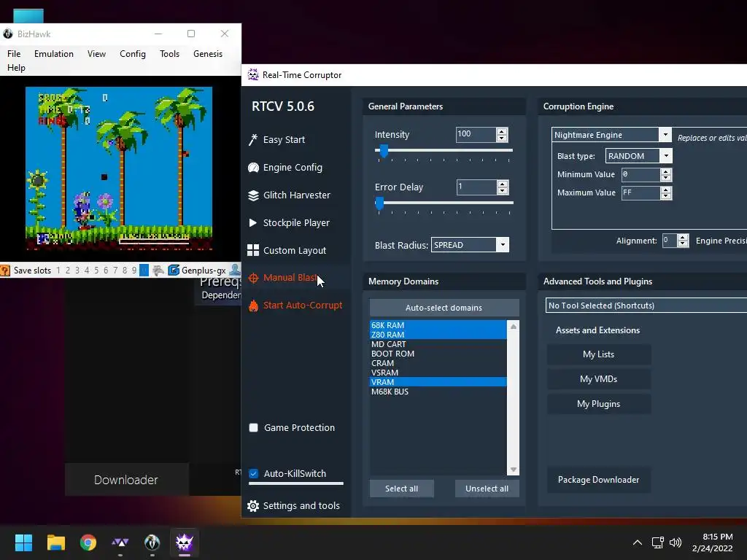This screenshot has height=560, width=747.
Task: Select highlighted save slot 0
Action: point(144,271)
